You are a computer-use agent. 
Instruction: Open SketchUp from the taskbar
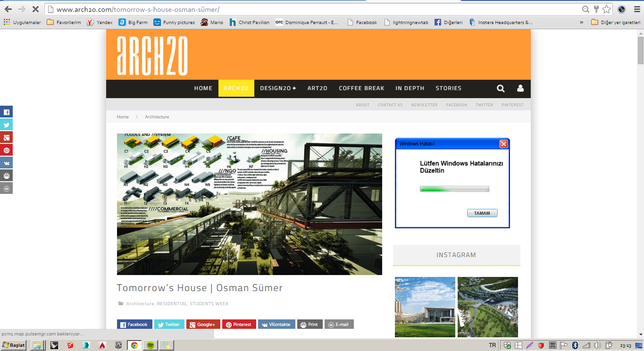coord(69,345)
